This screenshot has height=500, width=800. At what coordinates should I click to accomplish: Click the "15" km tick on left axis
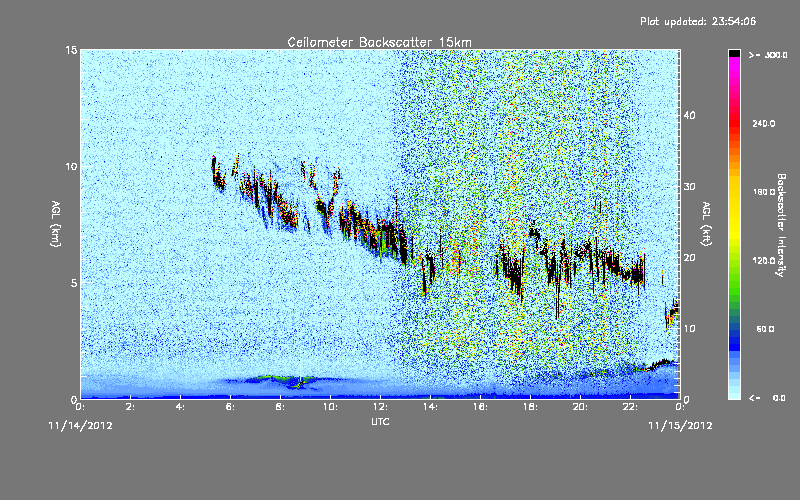pyautogui.click(x=71, y=50)
